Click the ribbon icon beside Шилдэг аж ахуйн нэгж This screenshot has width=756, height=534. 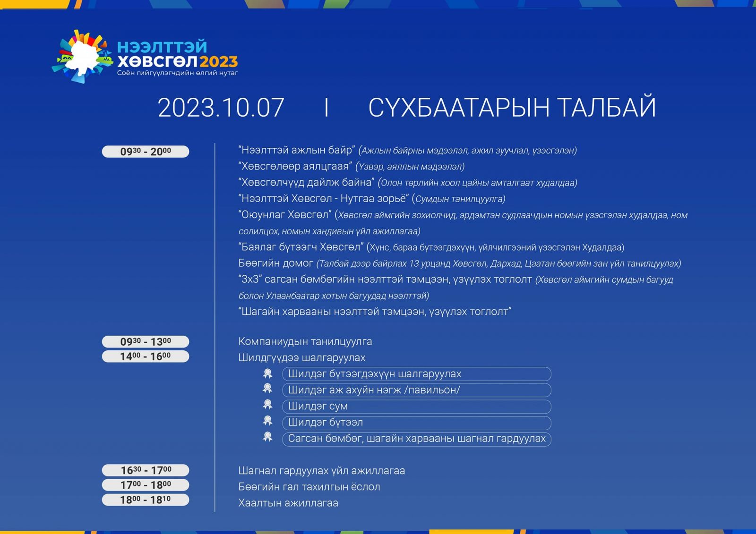point(267,389)
